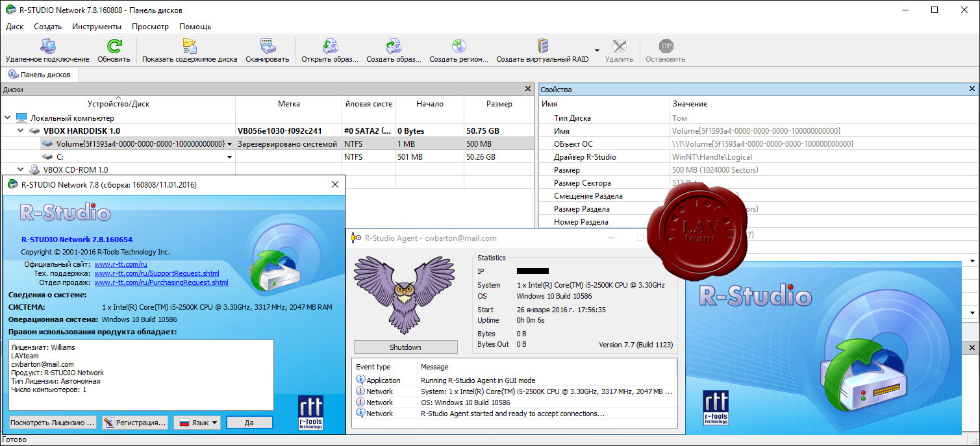Open the Язык language dropdown
The width and height of the screenshot is (980, 446).
pyautogui.click(x=197, y=423)
